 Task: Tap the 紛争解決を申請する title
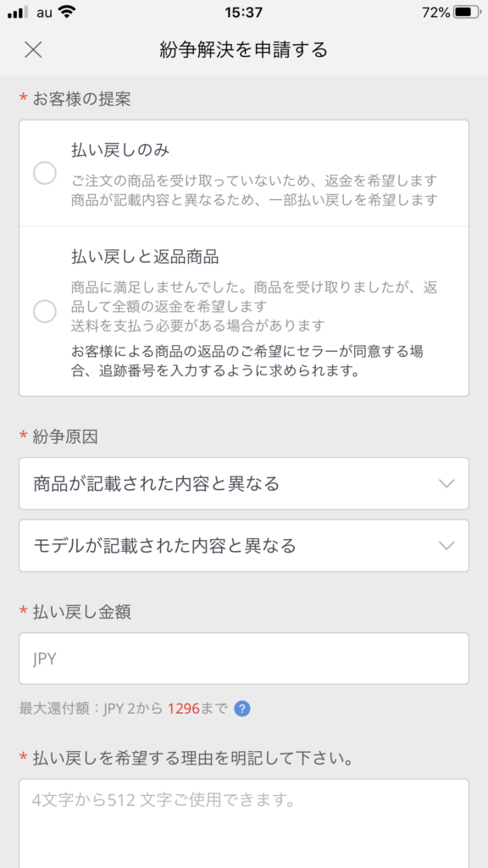[x=244, y=50]
